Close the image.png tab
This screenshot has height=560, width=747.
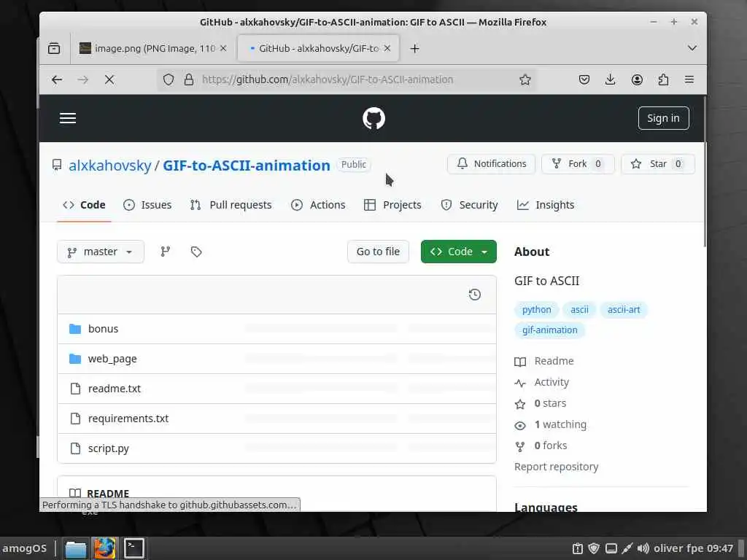pos(223,48)
